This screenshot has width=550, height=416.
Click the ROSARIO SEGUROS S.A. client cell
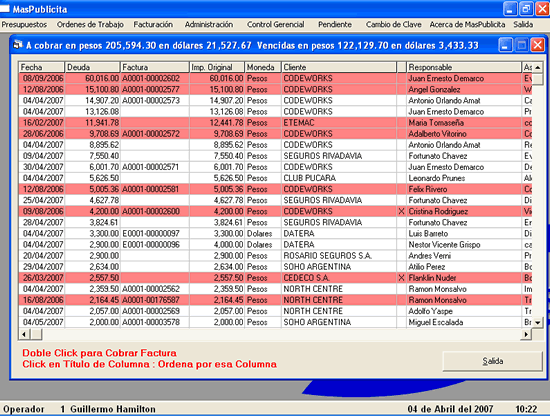point(339,256)
